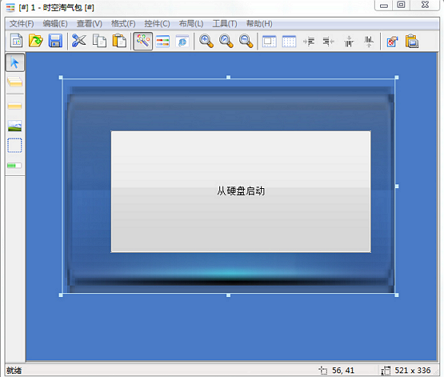Click the top-center selection resize handle
The height and width of the screenshot is (377, 444).
[228, 77]
